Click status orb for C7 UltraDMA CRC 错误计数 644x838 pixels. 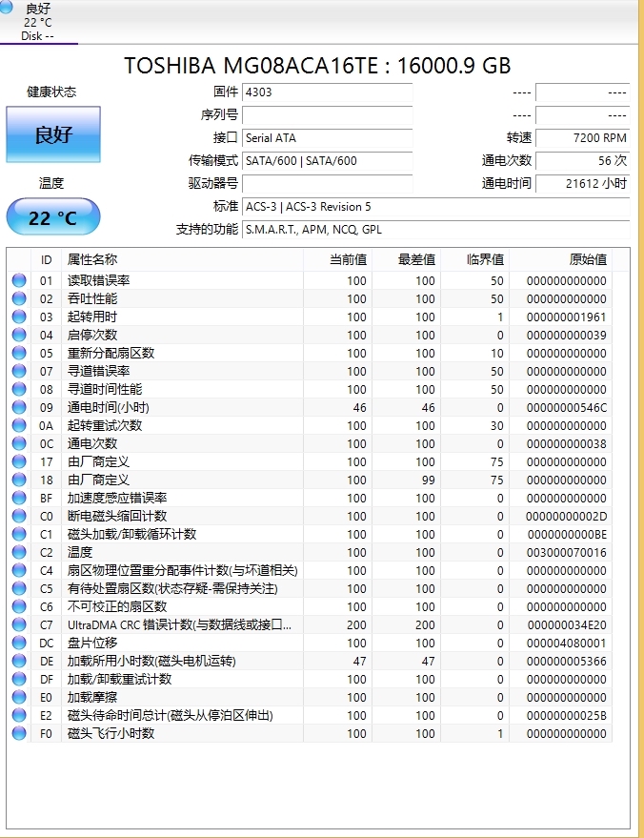tap(19, 624)
